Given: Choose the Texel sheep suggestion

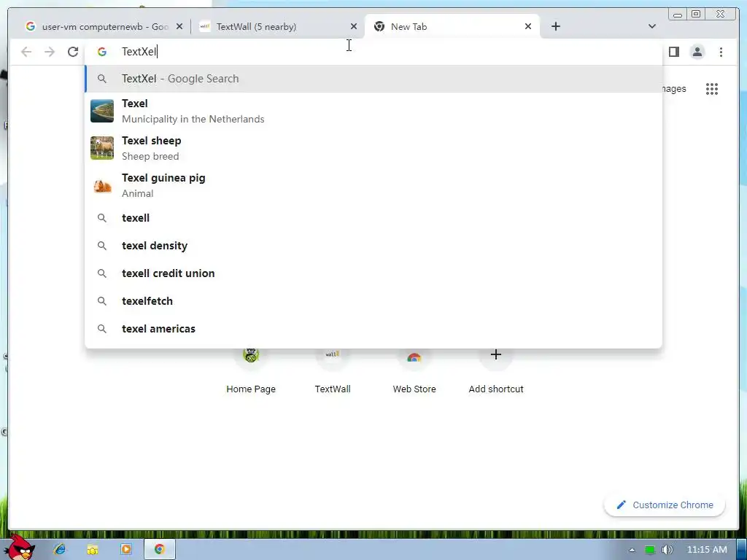Looking at the screenshot, I should coord(373,148).
